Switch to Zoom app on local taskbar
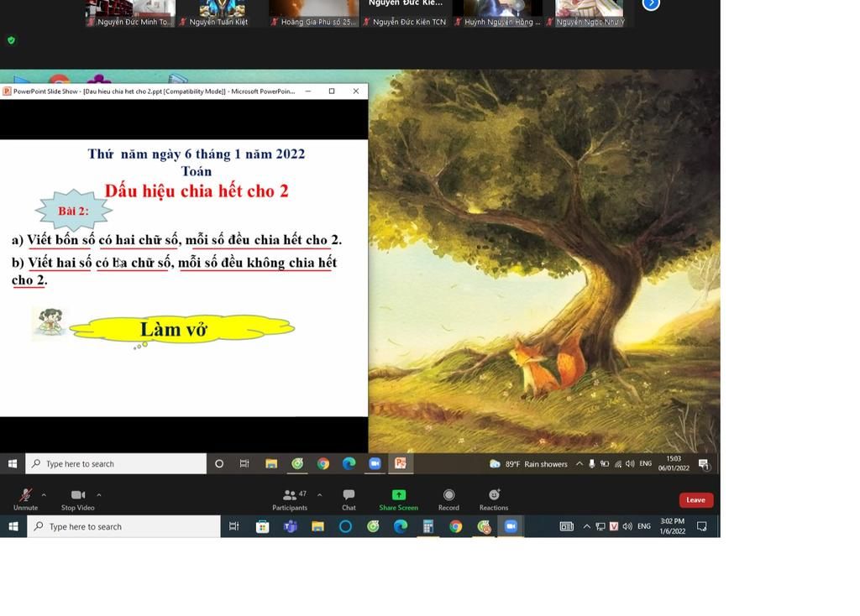 click(511, 527)
